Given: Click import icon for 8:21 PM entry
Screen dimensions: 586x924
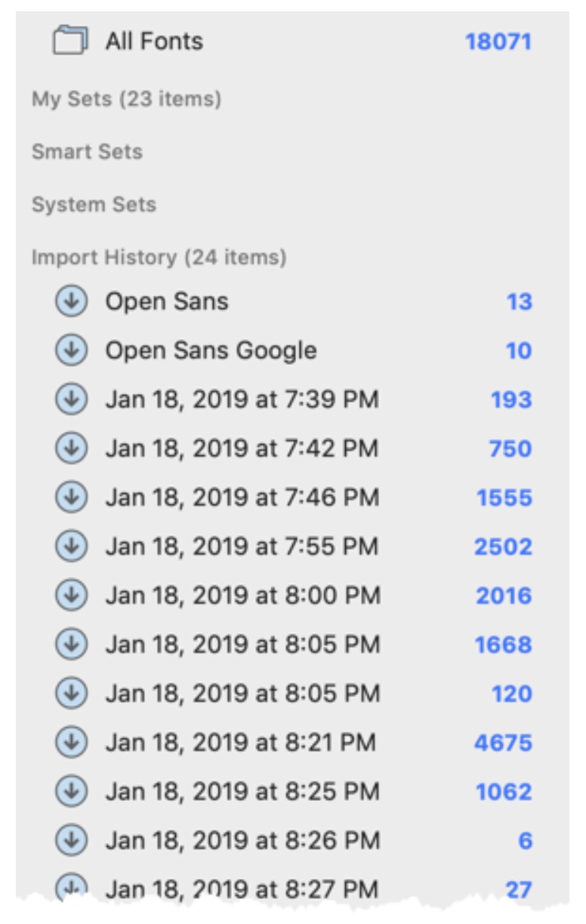Looking at the screenshot, I should [71, 743].
